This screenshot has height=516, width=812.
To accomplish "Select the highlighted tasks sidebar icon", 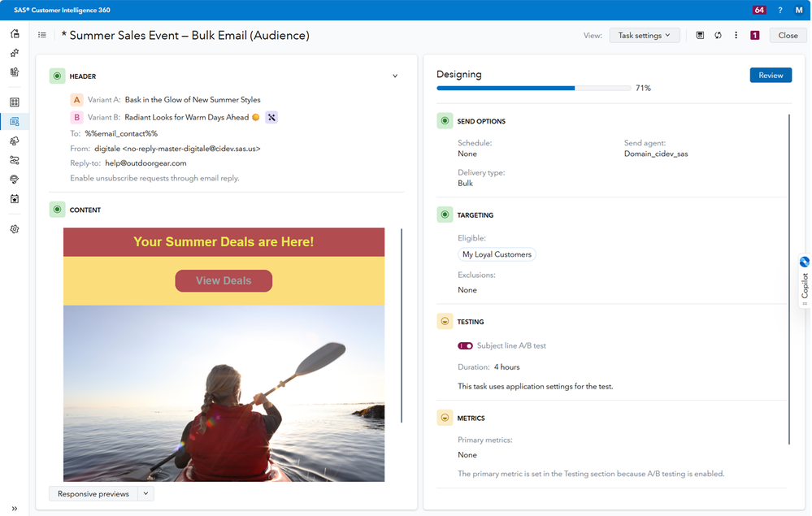I will click(15, 122).
